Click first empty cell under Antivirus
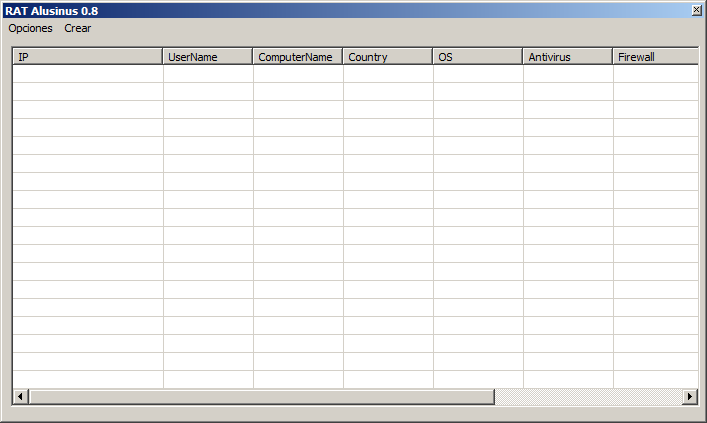 click(x=568, y=74)
